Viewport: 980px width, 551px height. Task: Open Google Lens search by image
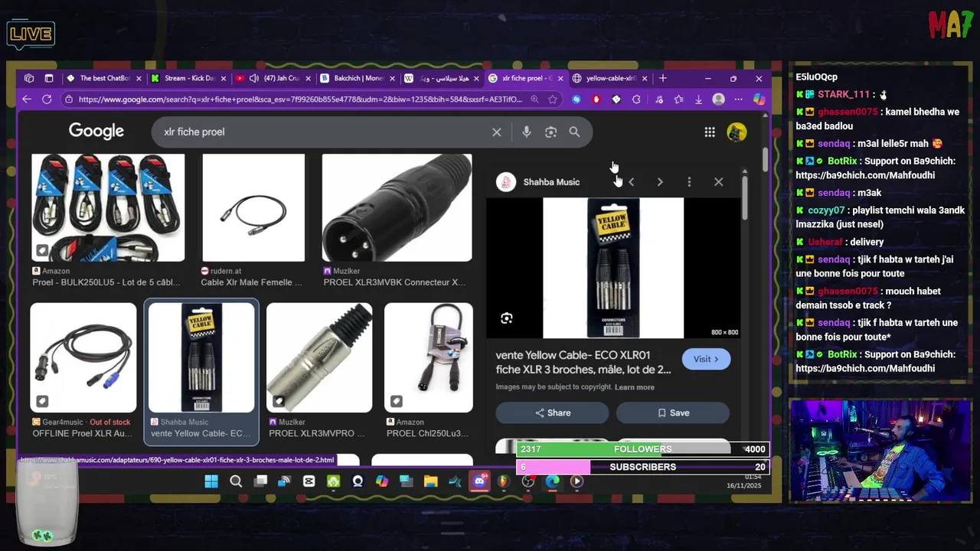pyautogui.click(x=550, y=132)
